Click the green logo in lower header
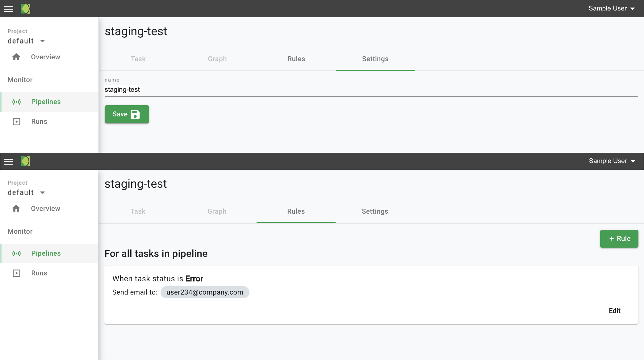This screenshot has height=360, width=644. tap(26, 161)
